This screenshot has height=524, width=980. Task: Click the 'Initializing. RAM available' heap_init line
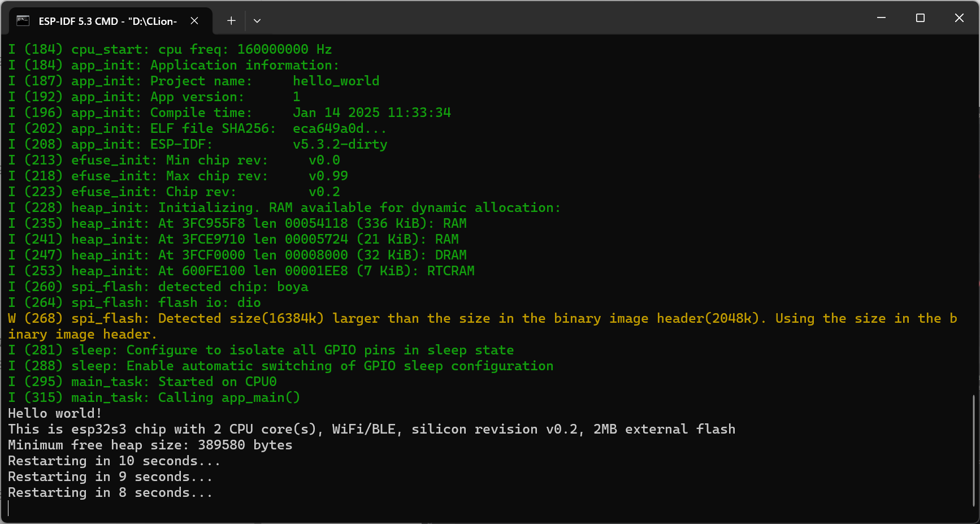(284, 208)
